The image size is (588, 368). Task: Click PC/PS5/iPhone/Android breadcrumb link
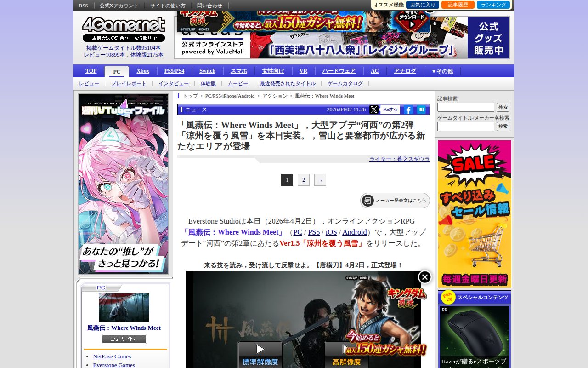[x=230, y=96]
